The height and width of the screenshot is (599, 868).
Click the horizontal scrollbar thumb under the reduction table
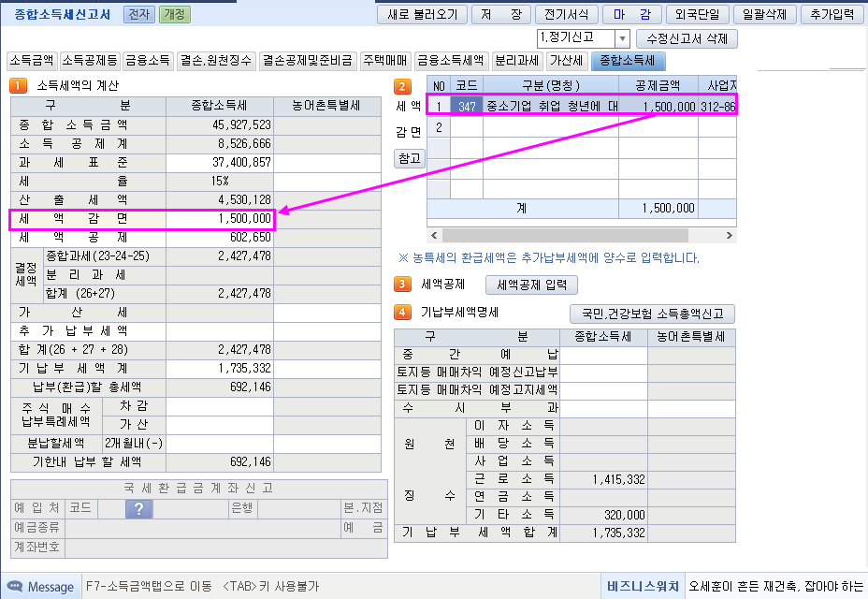tap(565, 236)
